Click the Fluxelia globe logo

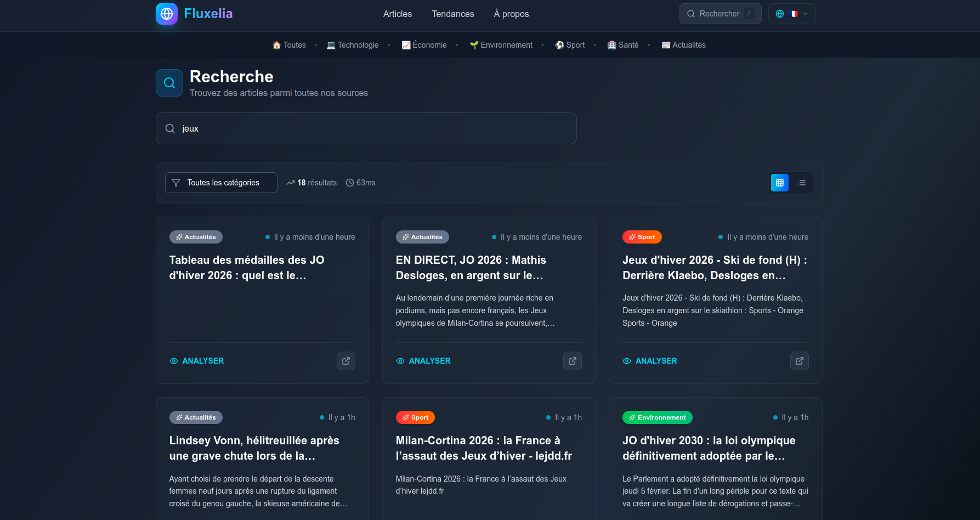pyautogui.click(x=166, y=13)
